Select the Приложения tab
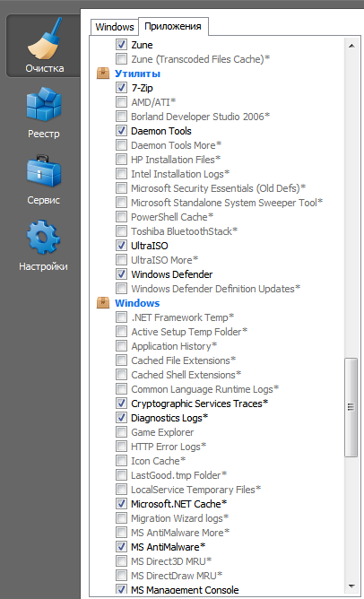 (173, 26)
